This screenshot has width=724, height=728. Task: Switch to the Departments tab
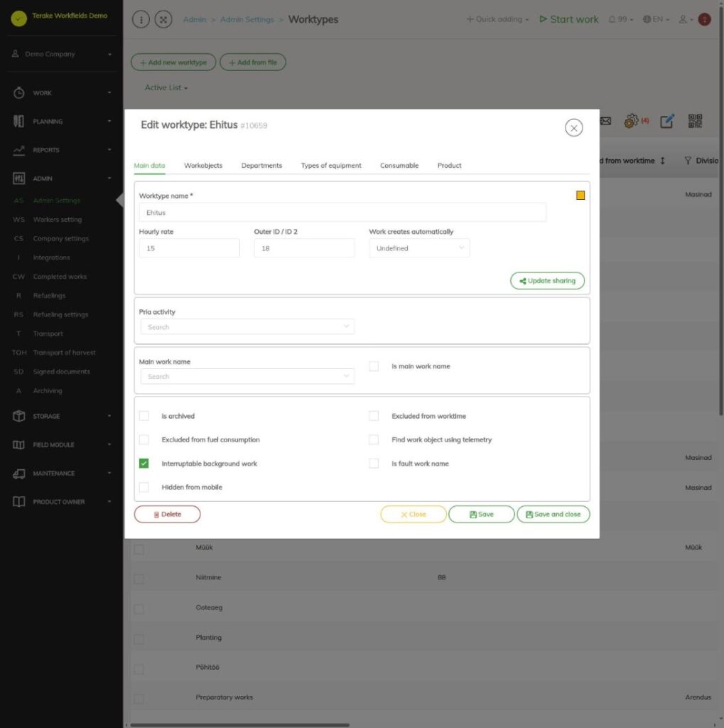coord(261,165)
